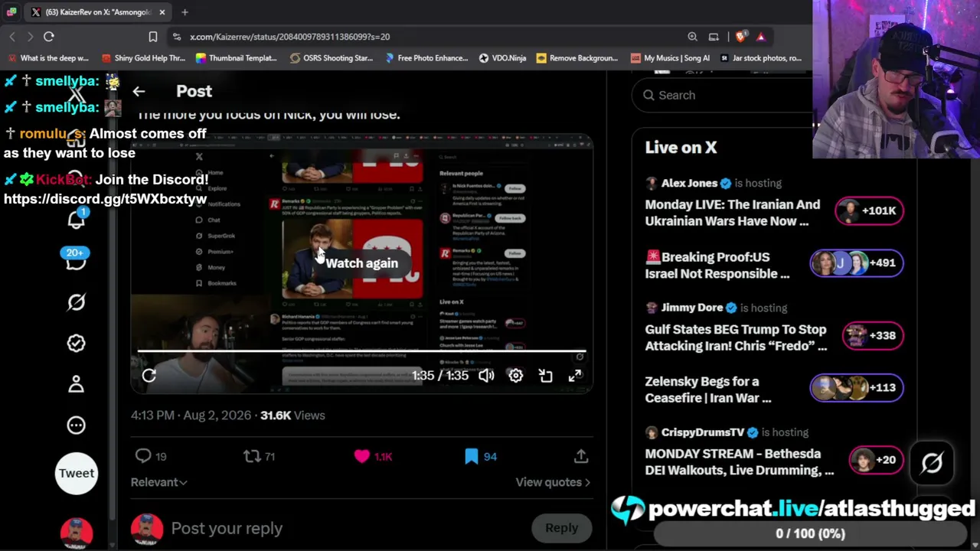This screenshot has height=551, width=980.
Task: Click Brave Shields lion icon
Action: 740,37
